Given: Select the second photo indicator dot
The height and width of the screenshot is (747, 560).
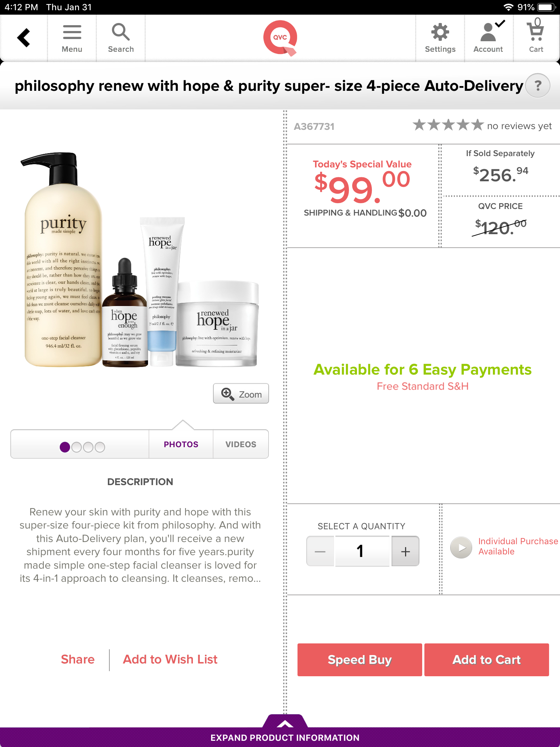Looking at the screenshot, I should coord(77,447).
